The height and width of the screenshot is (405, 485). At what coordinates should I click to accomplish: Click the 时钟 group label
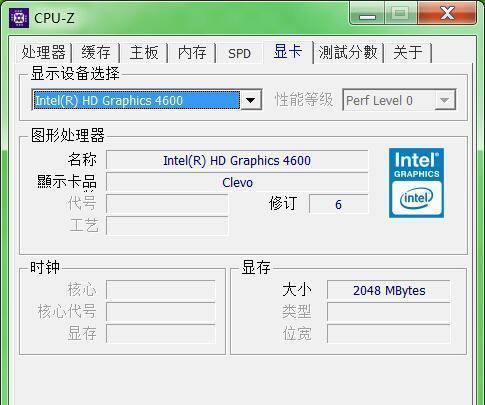pyautogui.click(x=45, y=267)
